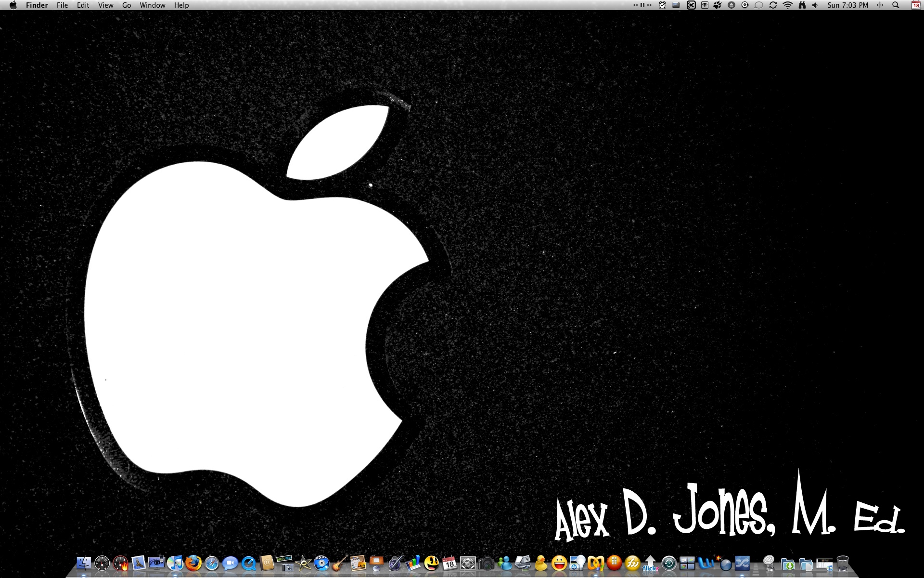Open iChat from the dock
This screenshot has height=578, width=924.
pos(230,563)
